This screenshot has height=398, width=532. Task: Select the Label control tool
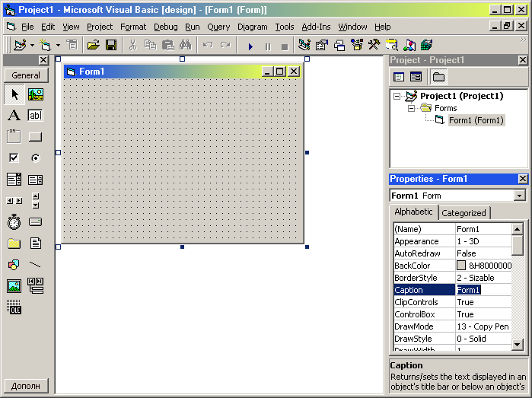(x=14, y=116)
